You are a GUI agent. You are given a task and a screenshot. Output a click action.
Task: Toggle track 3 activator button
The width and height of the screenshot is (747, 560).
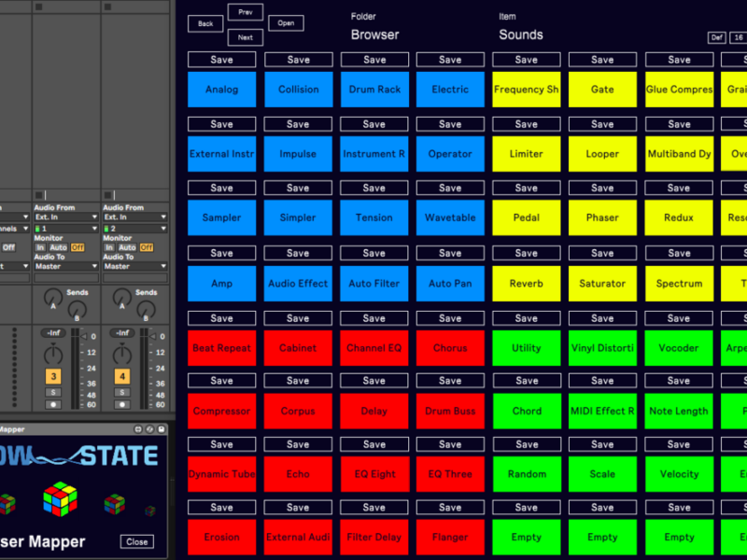tap(54, 376)
